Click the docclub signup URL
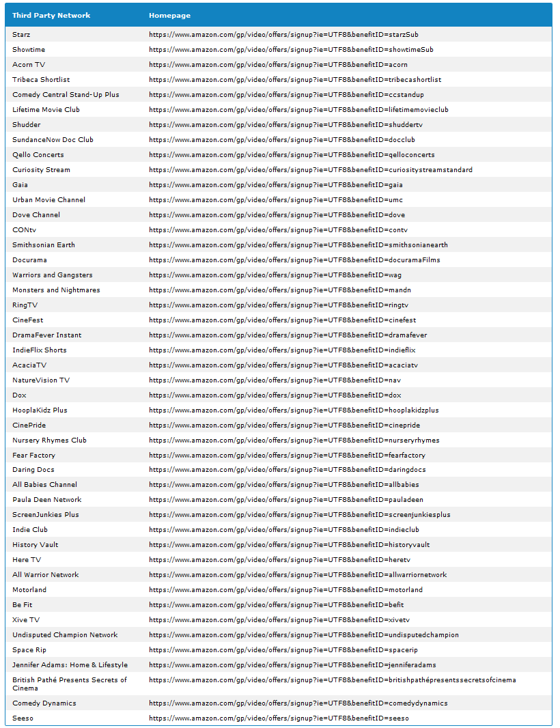This screenshot has width=560, height=728. pyautogui.click(x=282, y=139)
